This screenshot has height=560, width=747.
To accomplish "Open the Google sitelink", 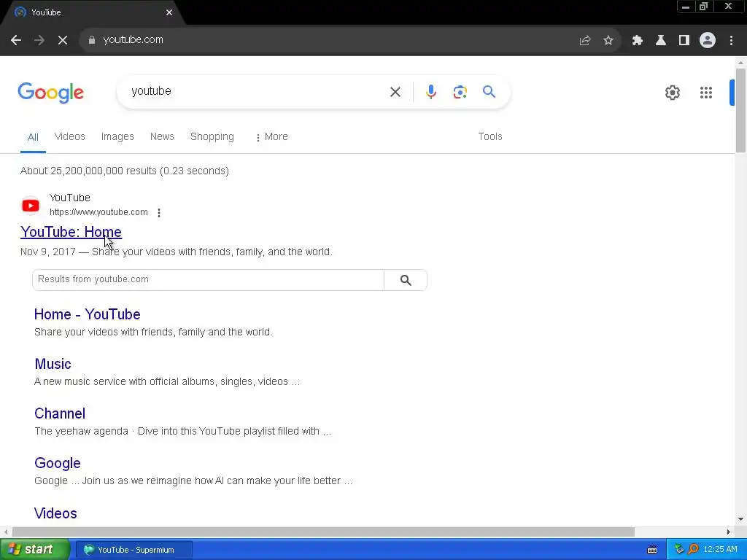I will point(58,463).
